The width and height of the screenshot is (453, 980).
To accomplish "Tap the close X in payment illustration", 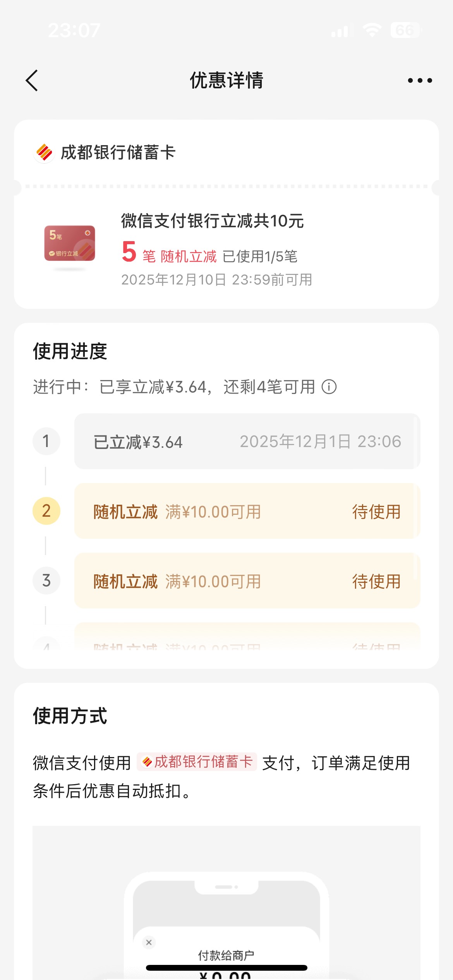I will pyautogui.click(x=149, y=942).
